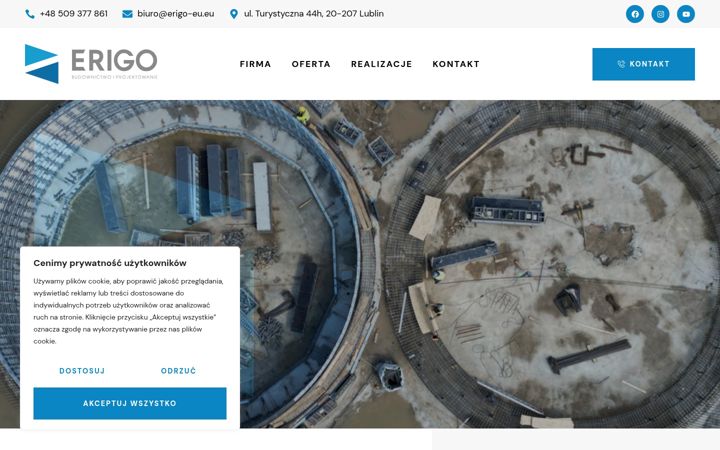This screenshot has width=720, height=450.
Task: Open email link biuro@erigo-eu.eu
Action: pos(175,14)
